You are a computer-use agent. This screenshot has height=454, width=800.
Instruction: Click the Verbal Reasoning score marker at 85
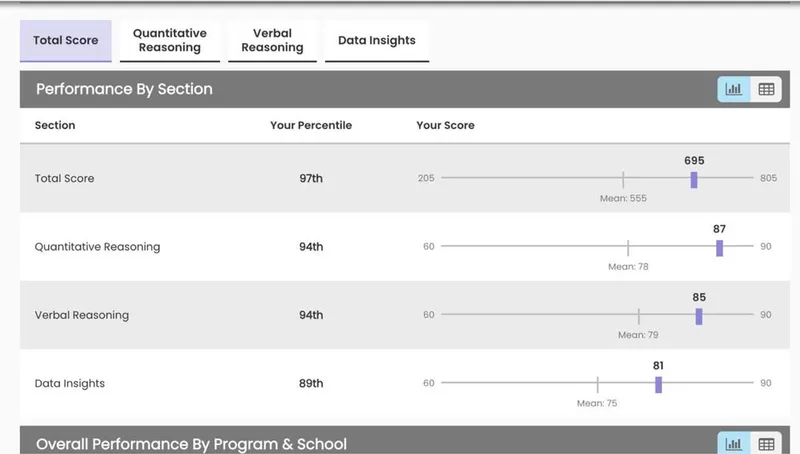[x=699, y=316]
